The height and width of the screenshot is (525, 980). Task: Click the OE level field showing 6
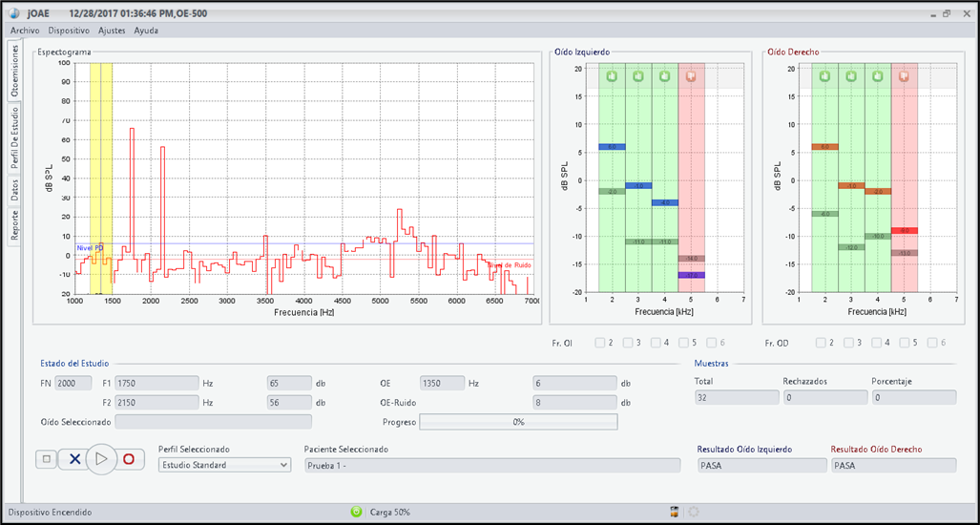[x=575, y=383]
